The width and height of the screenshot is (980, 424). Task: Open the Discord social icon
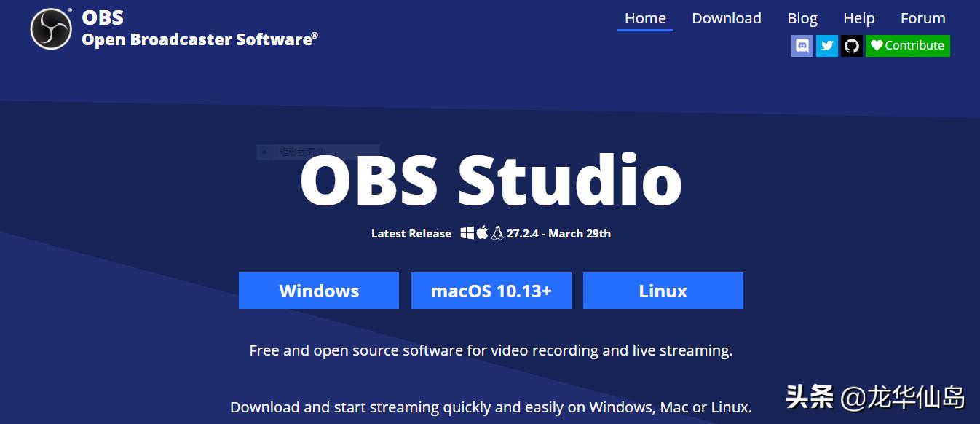802,46
